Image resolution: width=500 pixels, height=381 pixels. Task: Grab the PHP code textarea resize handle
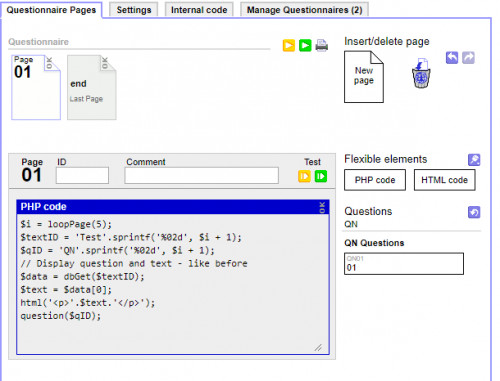[318, 348]
